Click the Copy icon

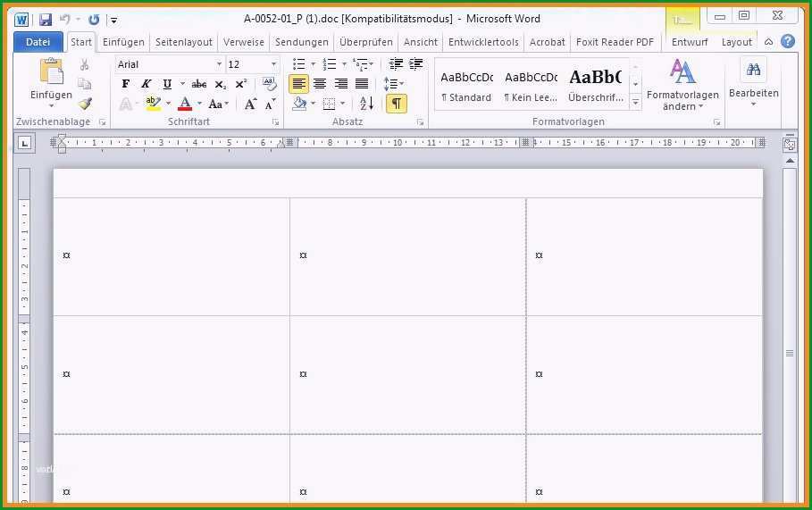point(84,84)
